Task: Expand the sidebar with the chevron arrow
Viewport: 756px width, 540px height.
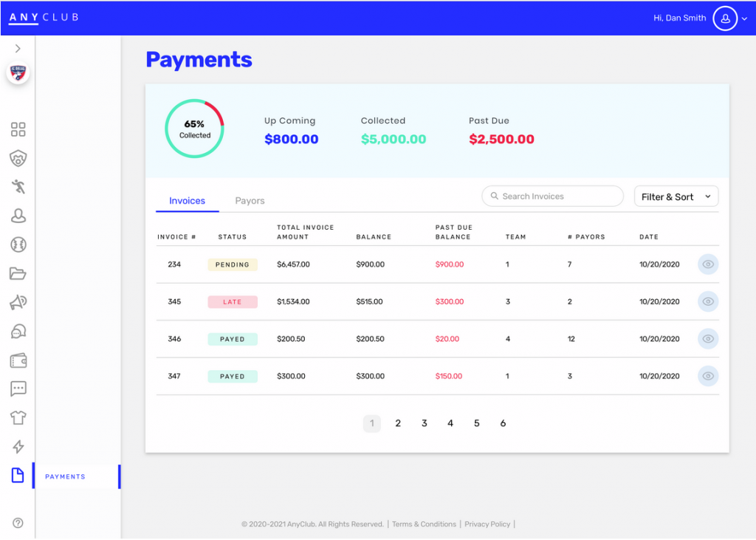Action: 18,48
